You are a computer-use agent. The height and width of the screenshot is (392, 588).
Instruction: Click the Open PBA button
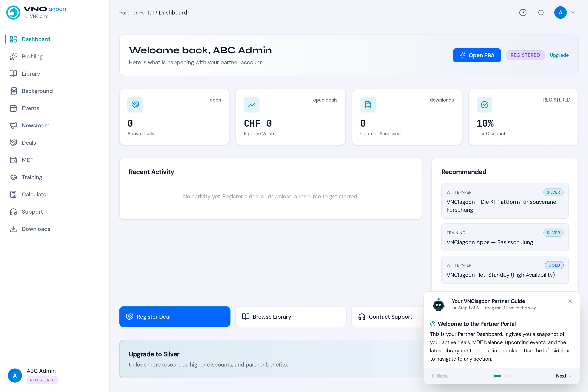click(477, 55)
